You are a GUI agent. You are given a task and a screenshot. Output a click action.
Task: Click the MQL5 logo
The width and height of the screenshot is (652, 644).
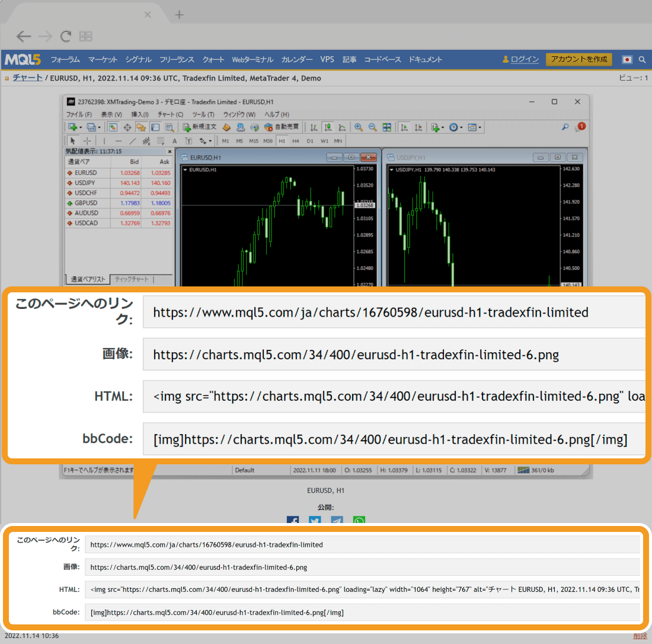pos(23,59)
